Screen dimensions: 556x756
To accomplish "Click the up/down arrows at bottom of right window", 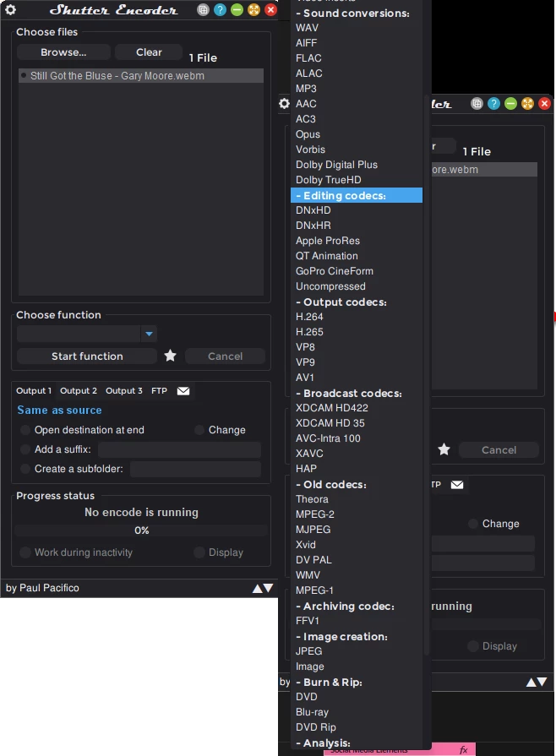I will (x=537, y=682).
